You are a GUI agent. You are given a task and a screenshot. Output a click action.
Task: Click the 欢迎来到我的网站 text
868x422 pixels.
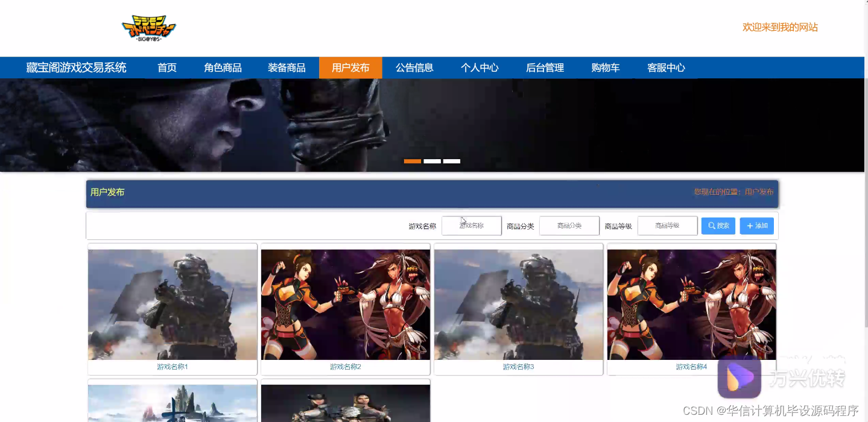(x=780, y=27)
